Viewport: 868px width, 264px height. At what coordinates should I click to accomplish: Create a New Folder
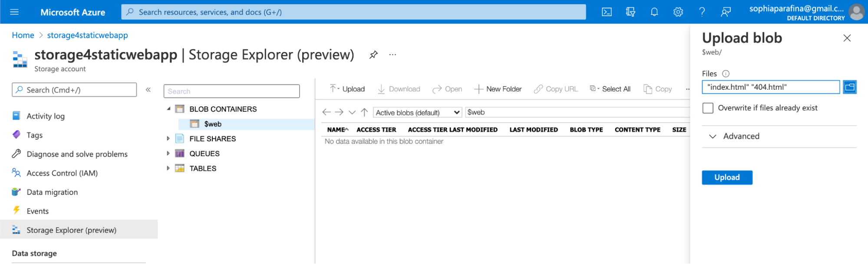coord(498,89)
